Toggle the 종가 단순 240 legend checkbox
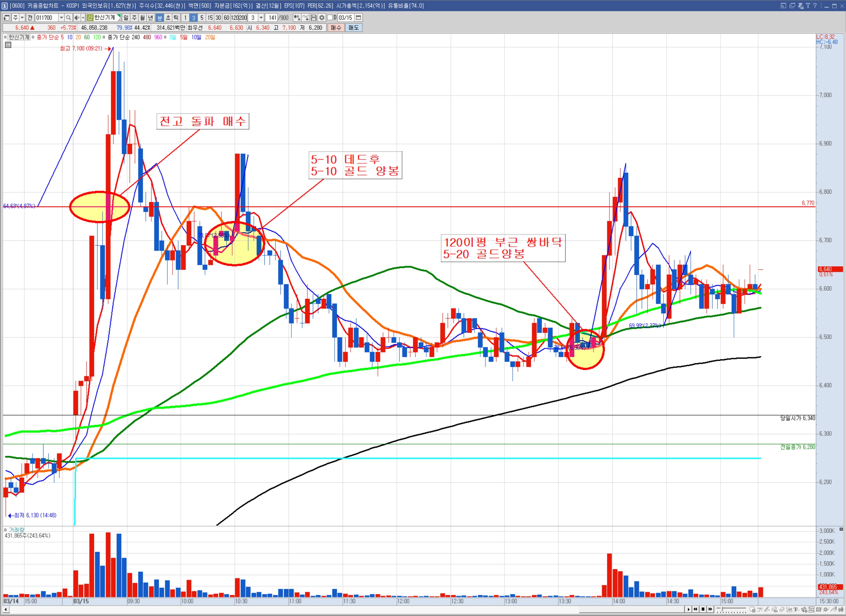This screenshot has width=846, height=616. tap(104, 37)
